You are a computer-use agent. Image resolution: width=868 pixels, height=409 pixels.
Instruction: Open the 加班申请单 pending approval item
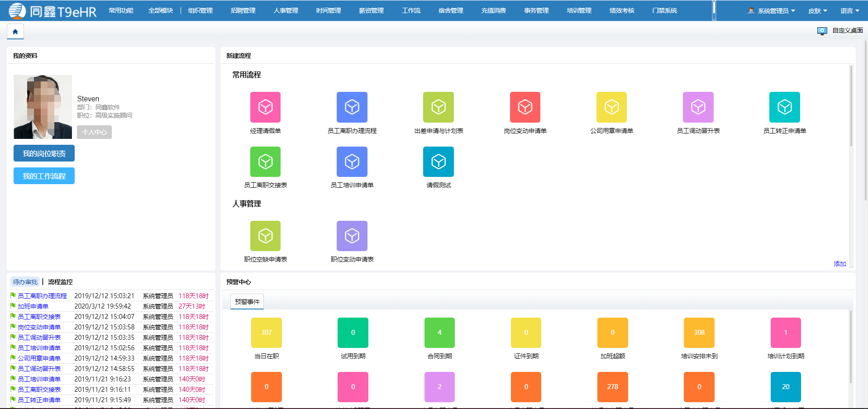click(33, 306)
